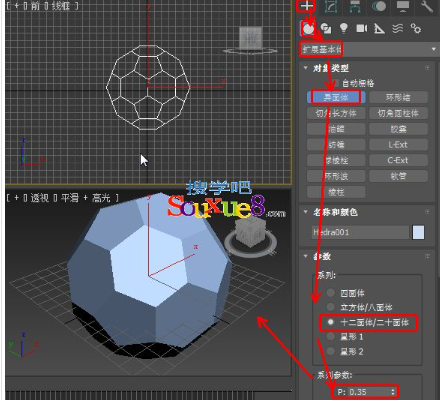This screenshot has width=440, height=400.
Task: Open the Hierarchy panel tab
Action: coord(355,6)
